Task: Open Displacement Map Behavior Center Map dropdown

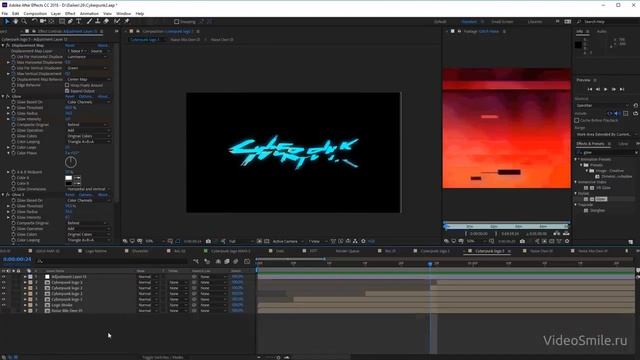Action: pos(88,80)
